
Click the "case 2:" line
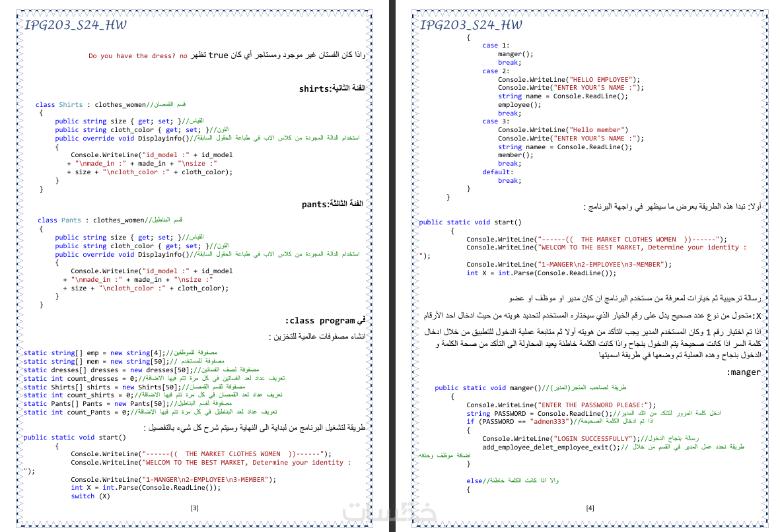495,71
